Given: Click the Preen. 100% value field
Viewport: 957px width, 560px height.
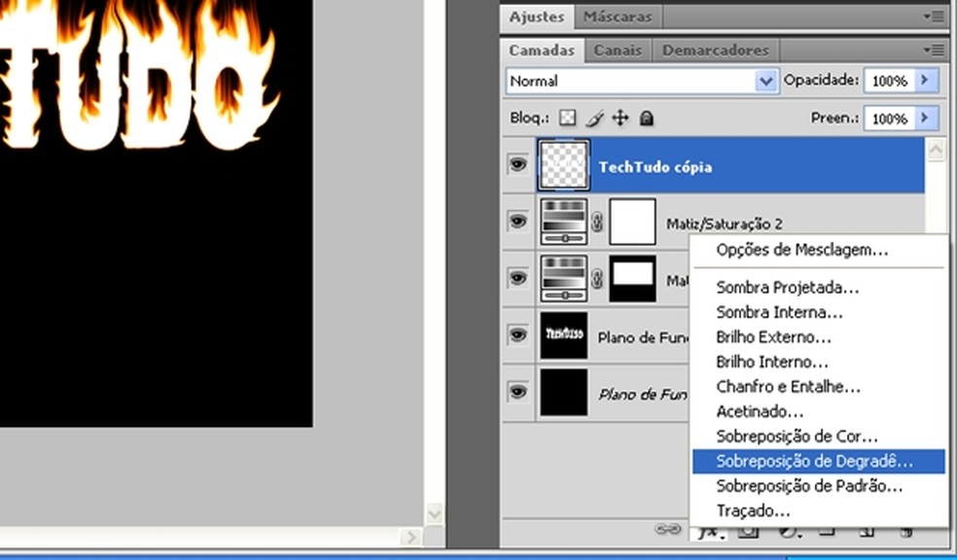Looking at the screenshot, I should [x=889, y=119].
